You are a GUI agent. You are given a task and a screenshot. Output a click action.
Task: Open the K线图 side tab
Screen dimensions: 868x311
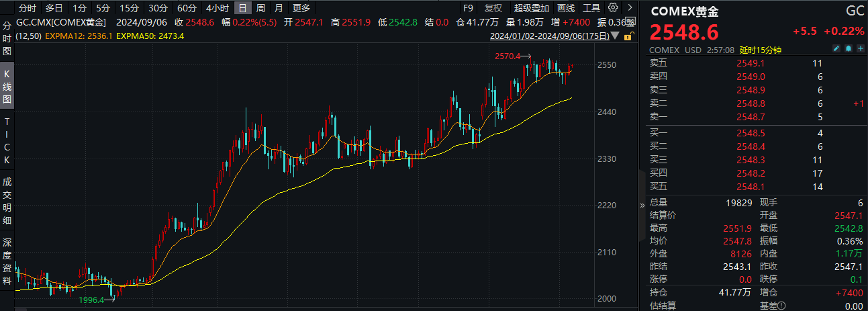(x=7, y=87)
